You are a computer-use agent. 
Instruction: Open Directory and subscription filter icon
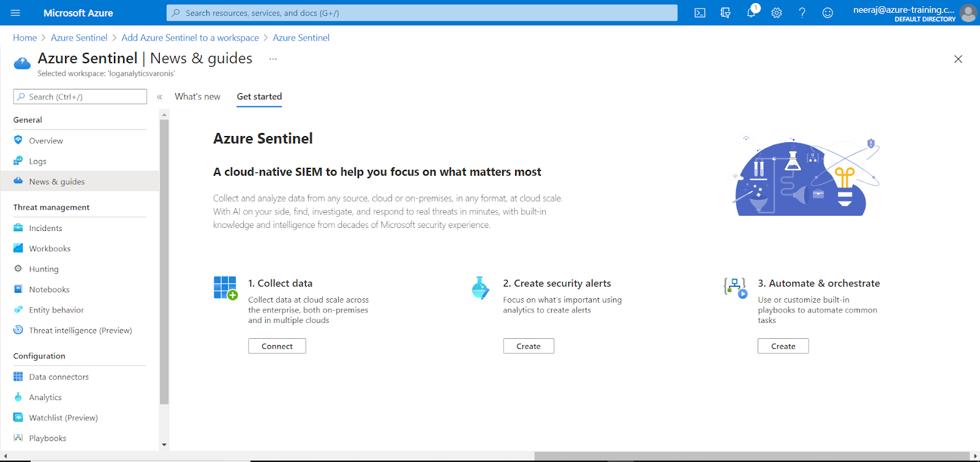tap(726, 13)
